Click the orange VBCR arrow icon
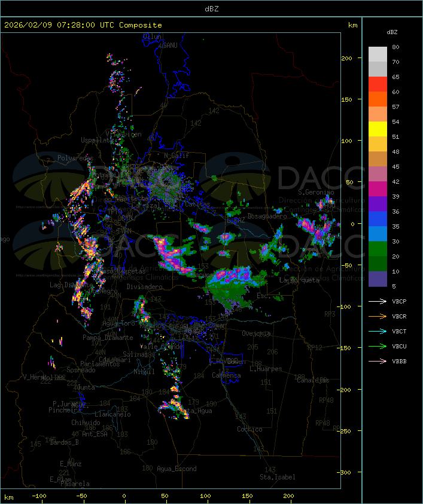 click(378, 316)
